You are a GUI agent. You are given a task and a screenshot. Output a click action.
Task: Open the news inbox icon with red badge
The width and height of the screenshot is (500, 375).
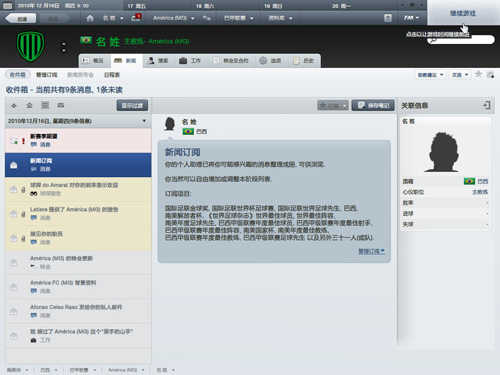(x=136, y=17)
